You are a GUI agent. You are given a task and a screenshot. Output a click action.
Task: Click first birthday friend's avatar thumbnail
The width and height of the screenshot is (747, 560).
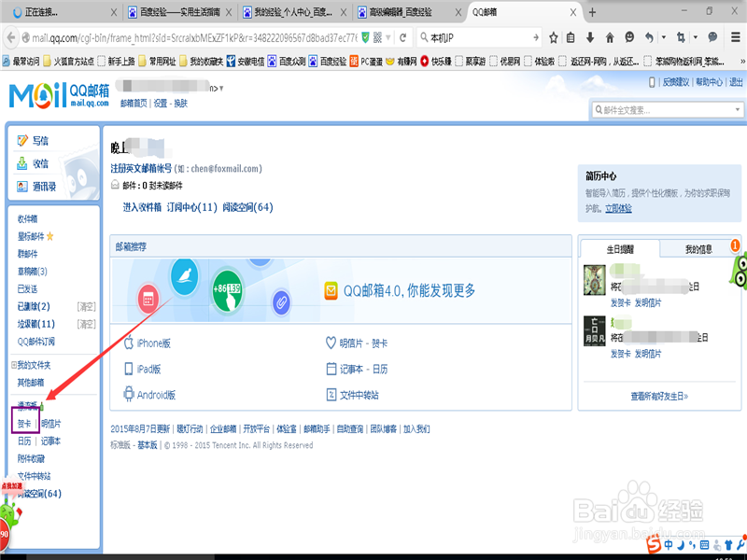595,280
